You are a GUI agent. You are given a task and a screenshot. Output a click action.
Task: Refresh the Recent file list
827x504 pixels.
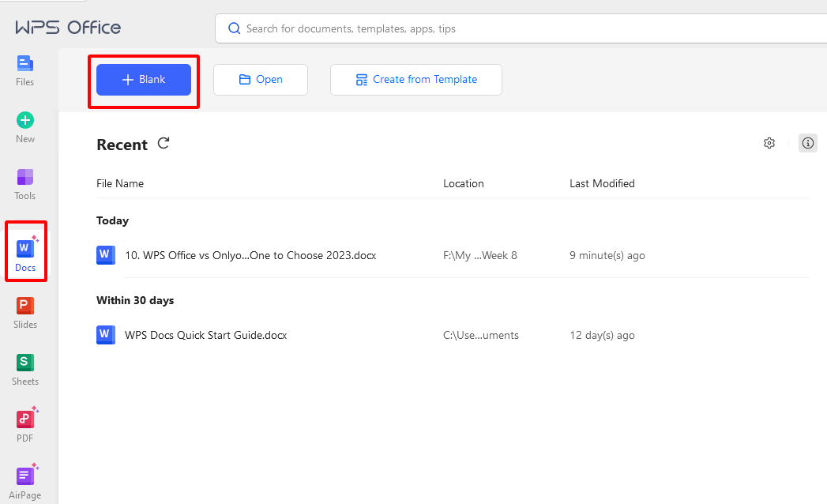tap(164, 143)
